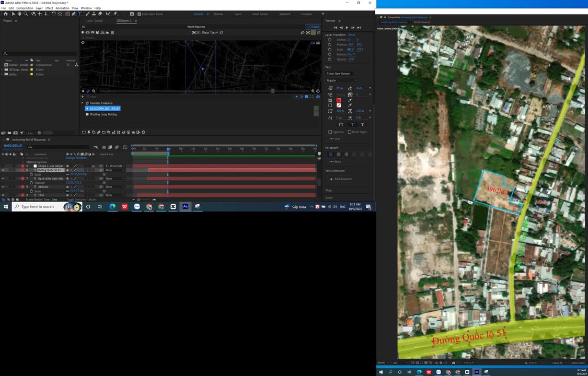This screenshot has width=588, height=376.
Task: Hide the Rạch Gầm Xoài Mút layer
Action: pyautogui.click(x=3, y=179)
